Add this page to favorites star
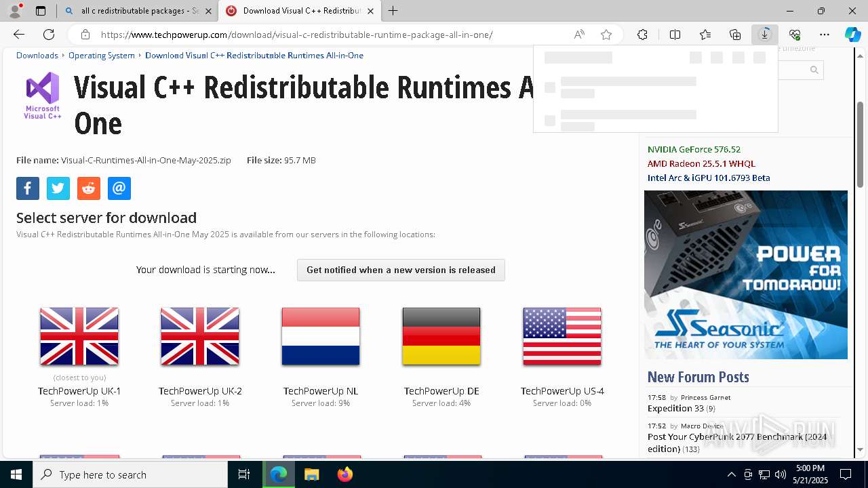The height and width of the screenshot is (488, 868). pos(606,35)
